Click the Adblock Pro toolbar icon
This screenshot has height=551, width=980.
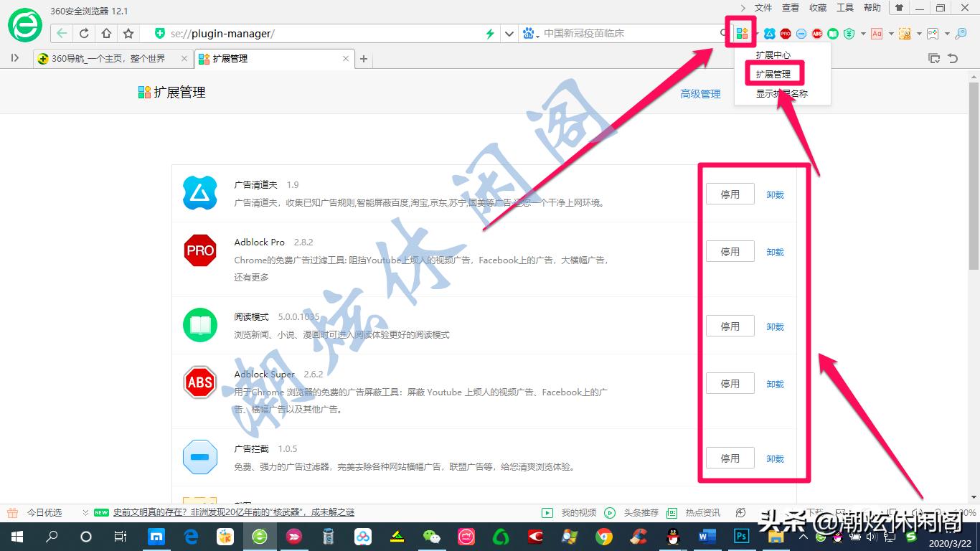785,33
